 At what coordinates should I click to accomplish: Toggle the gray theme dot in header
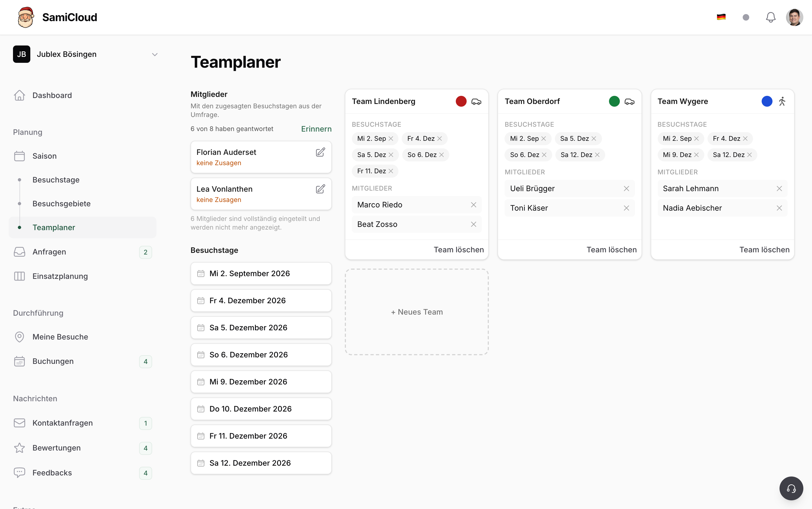pos(746,17)
